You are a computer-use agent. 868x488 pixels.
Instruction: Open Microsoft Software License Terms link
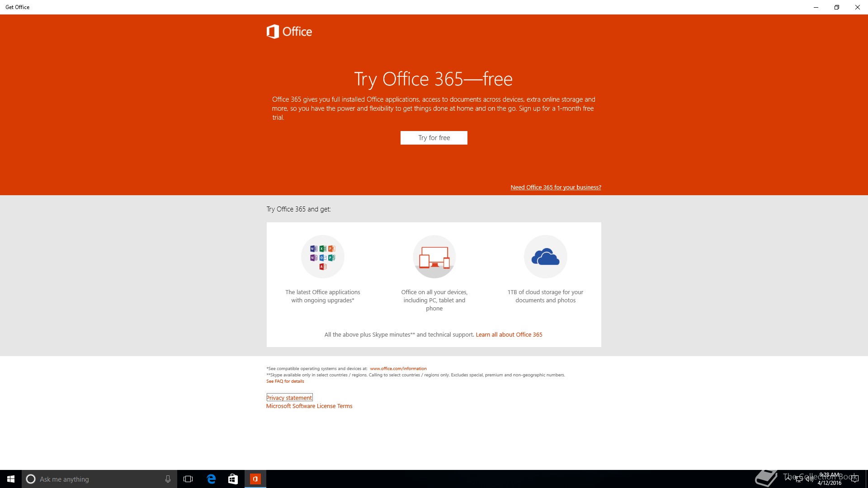(309, 406)
